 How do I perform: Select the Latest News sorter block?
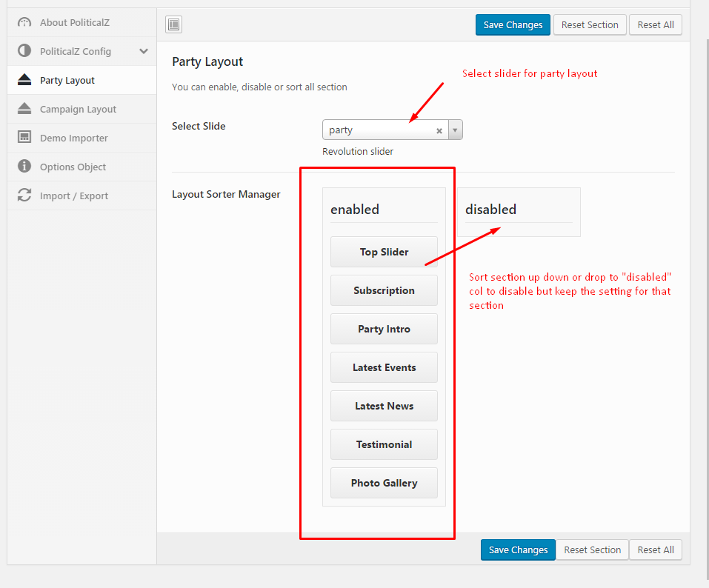(x=384, y=406)
